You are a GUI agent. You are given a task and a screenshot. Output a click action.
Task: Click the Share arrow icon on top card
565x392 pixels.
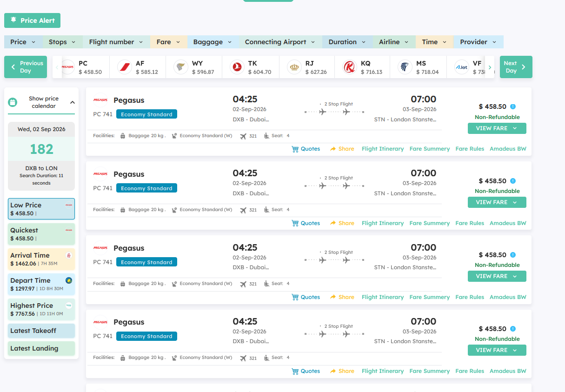point(333,149)
